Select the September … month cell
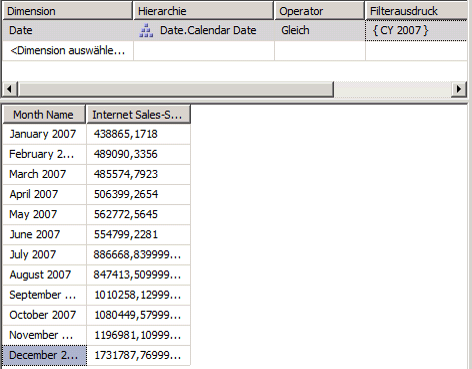472x369 pixels. (44, 295)
